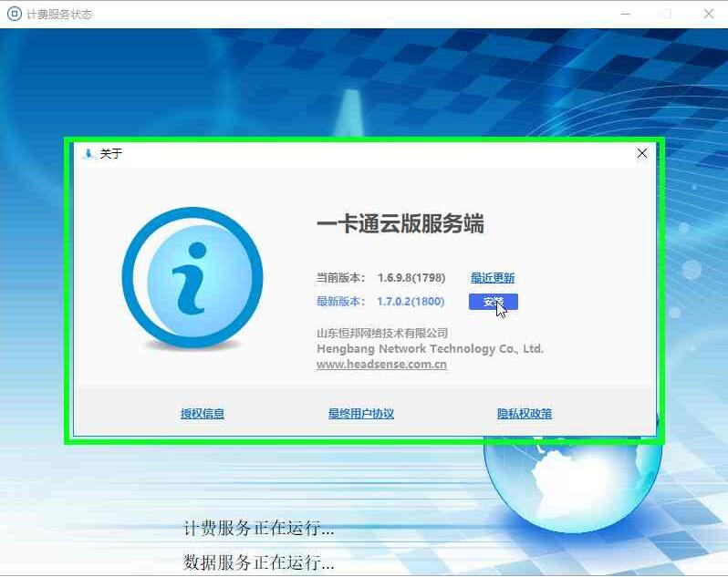Minimize the 计费服务状态 window
This screenshot has width=728, height=577.
tap(626, 14)
